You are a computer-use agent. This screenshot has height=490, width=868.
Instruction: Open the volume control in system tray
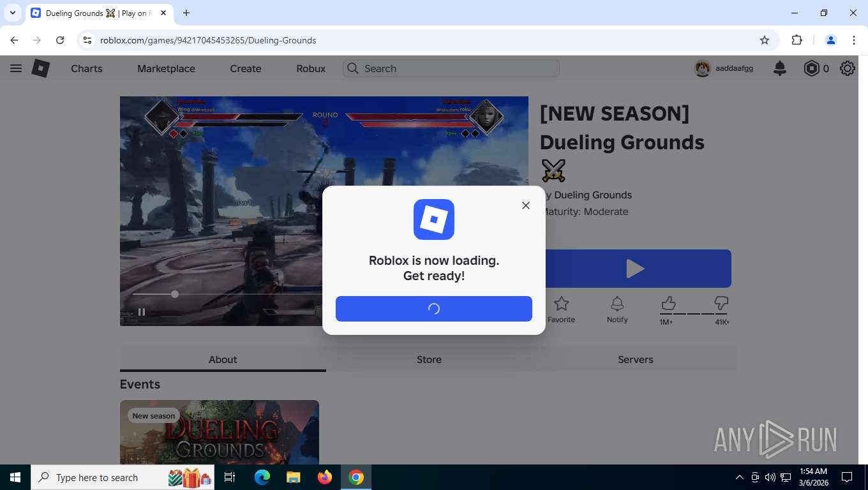tap(770, 477)
